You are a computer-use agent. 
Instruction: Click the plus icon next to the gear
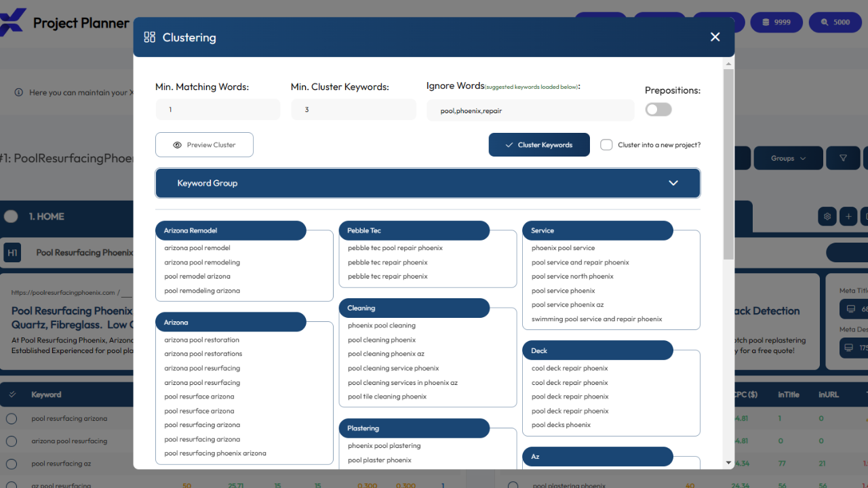[848, 216]
